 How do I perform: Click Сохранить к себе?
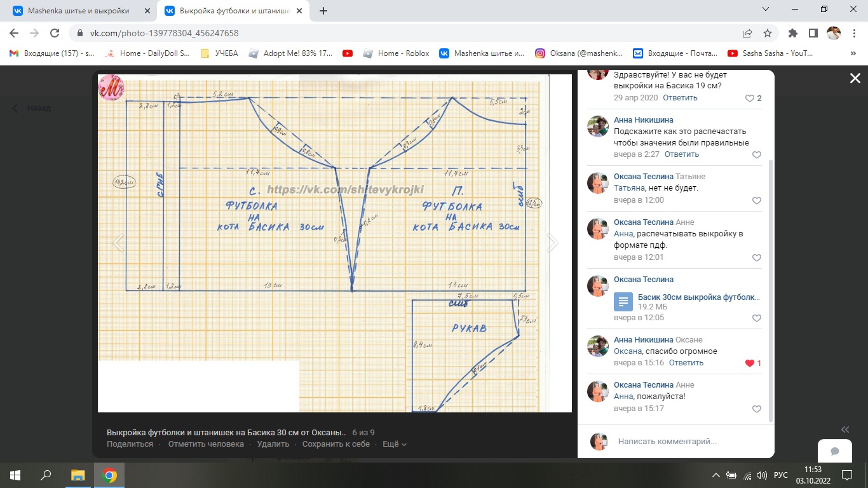pos(336,444)
